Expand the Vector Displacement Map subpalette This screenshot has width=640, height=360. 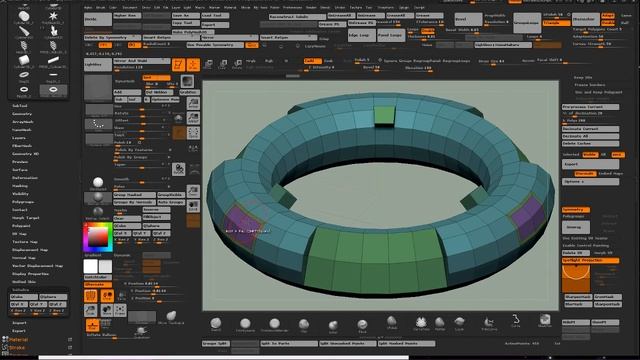tap(37, 266)
